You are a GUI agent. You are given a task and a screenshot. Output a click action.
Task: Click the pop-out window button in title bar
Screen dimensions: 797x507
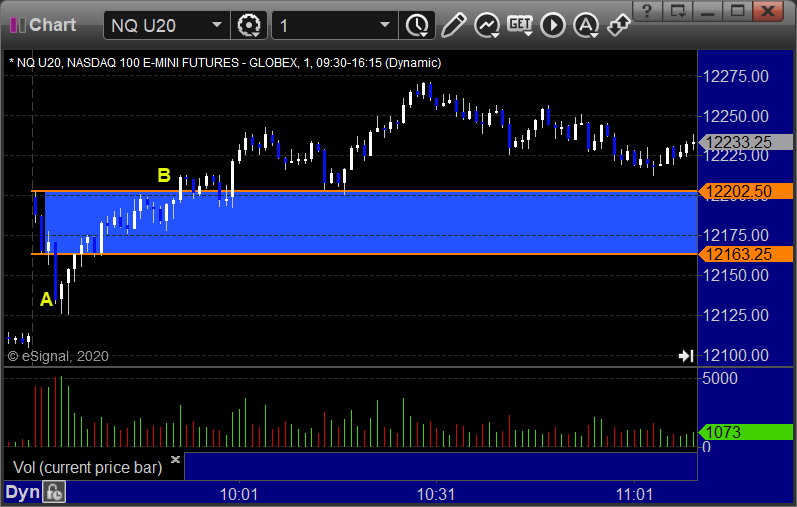(x=678, y=11)
